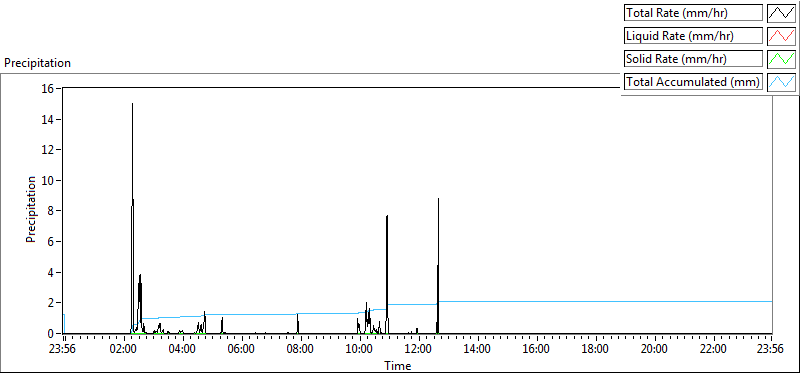Click the Solid Rate green line swatch
The height and width of the screenshot is (373, 800).
coord(782,59)
